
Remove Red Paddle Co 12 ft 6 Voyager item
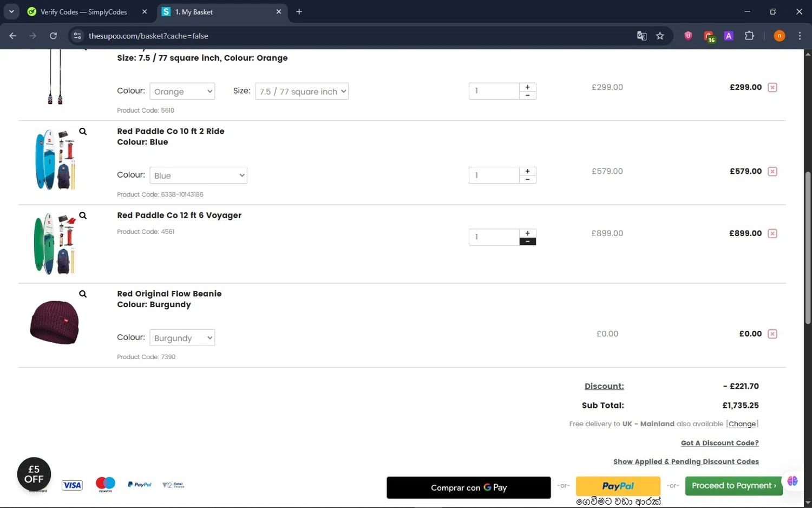point(772,233)
